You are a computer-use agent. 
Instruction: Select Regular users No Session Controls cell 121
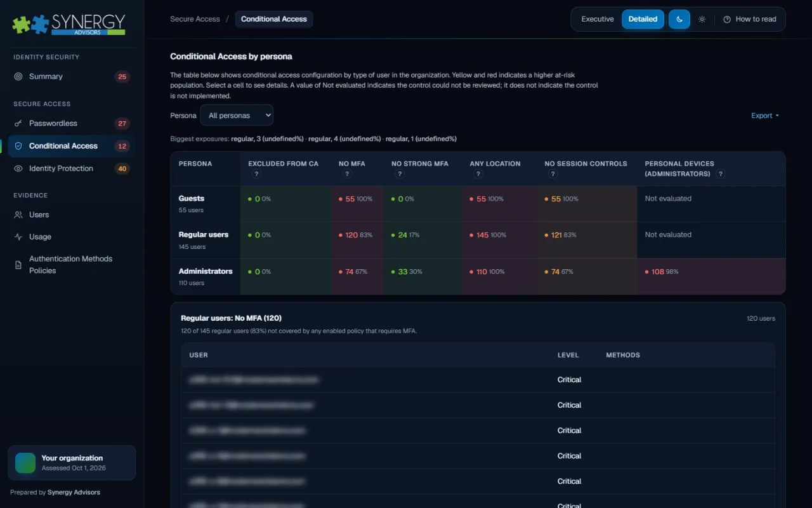coord(587,240)
